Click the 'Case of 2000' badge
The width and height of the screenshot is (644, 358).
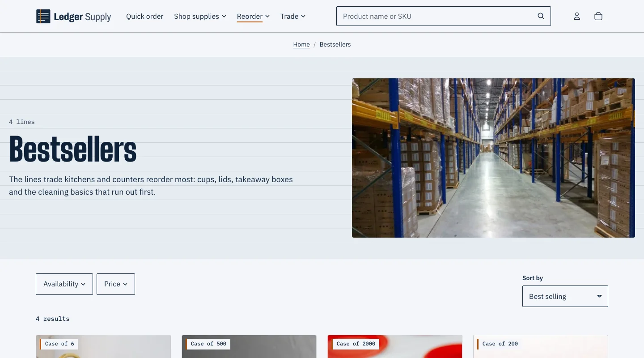(356, 344)
